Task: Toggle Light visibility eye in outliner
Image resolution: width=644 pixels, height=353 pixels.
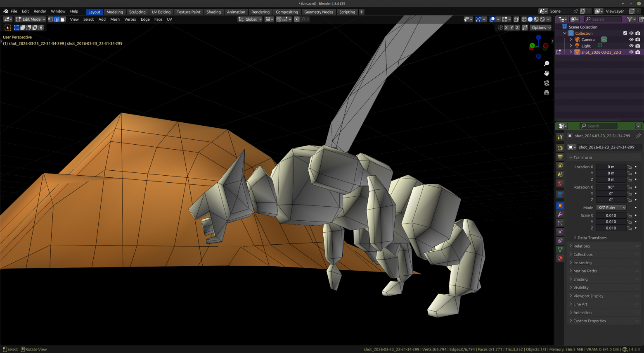Action: point(631,46)
